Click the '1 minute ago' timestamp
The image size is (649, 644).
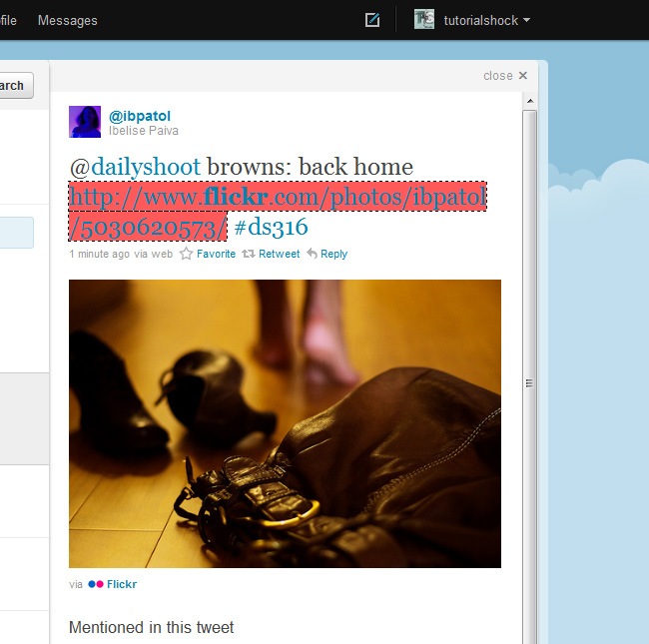tap(98, 254)
